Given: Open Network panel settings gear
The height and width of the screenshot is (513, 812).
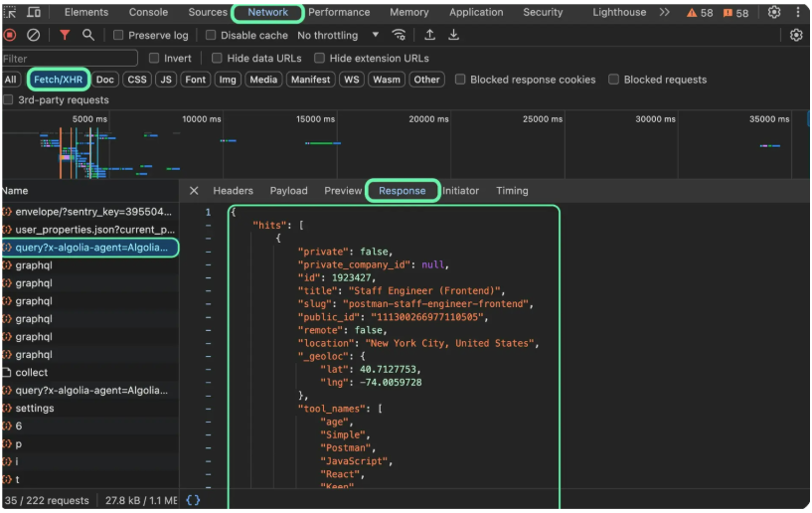Looking at the screenshot, I should (796, 35).
